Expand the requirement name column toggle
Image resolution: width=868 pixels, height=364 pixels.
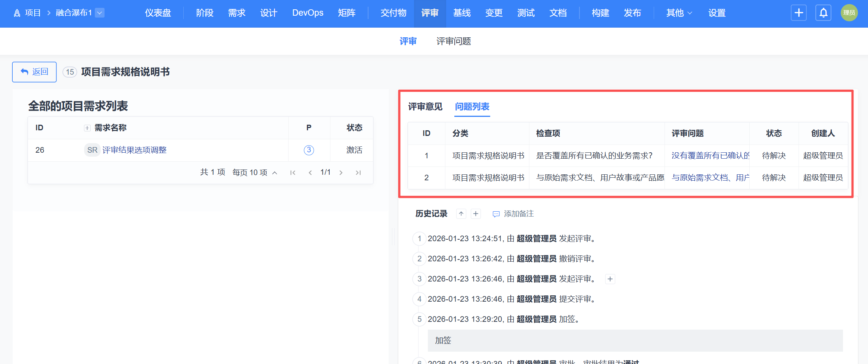(87, 128)
